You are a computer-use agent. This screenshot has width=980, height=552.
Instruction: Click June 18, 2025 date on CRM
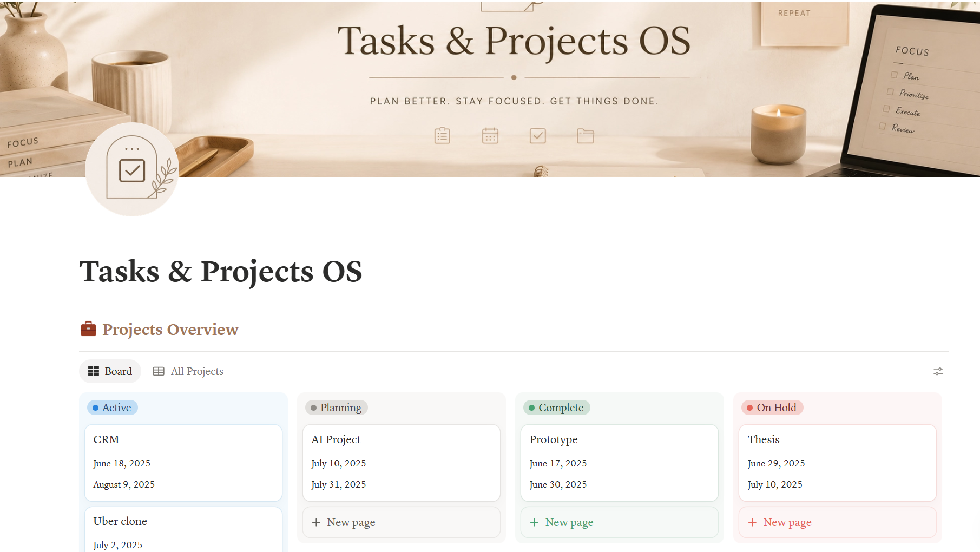click(x=122, y=463)
